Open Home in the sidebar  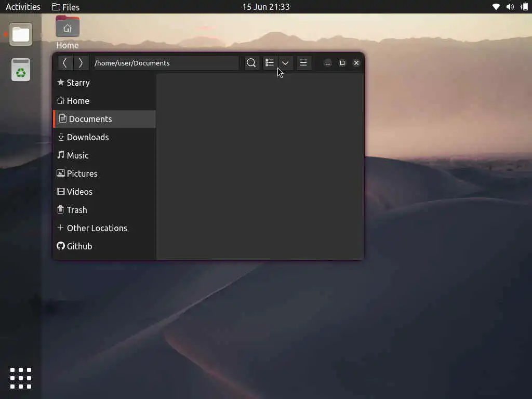tap(104, 101)
